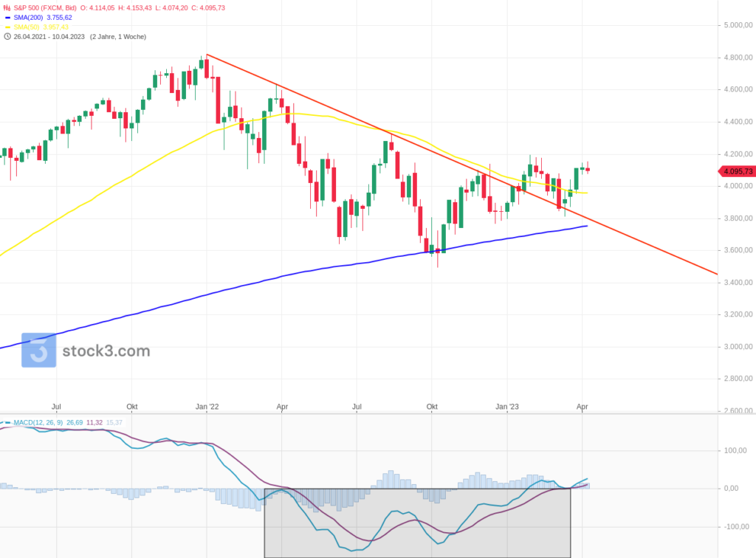This screenshot has width=756, height=558.
Task: Click the SMA(200) value 3.755,62
Action: coord(59,18)
